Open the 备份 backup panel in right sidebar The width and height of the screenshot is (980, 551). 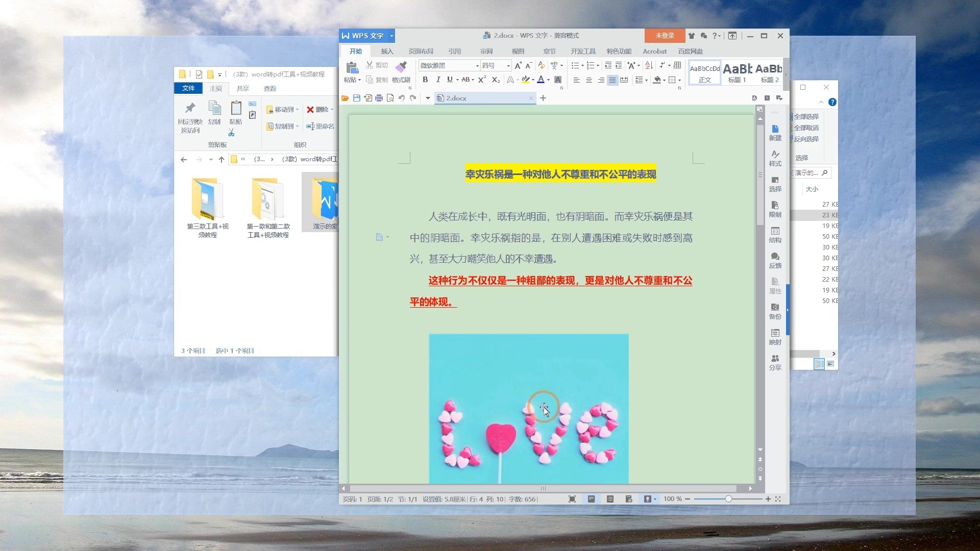(775, 311)
